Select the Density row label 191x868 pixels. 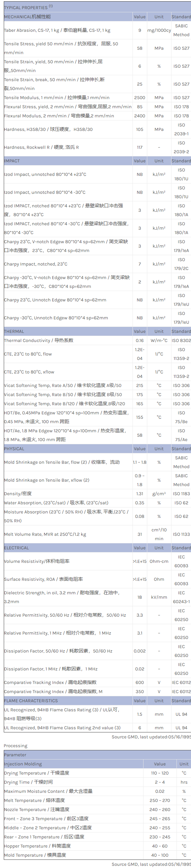(x=18, y=494)
